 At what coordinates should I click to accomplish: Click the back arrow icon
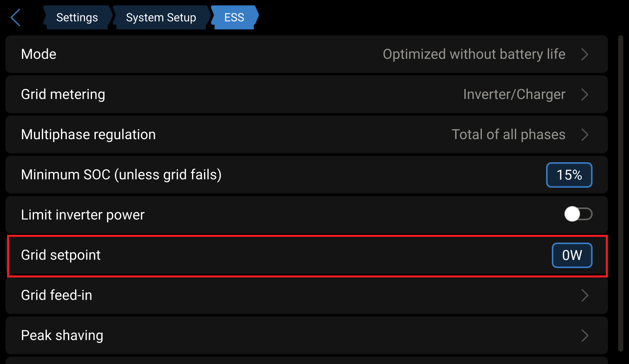click(16, 18)
